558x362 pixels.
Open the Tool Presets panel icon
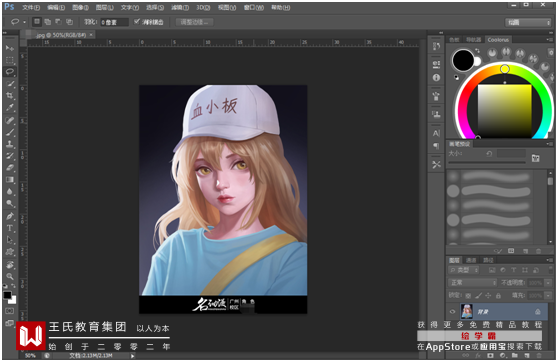(x=436, y=164)
